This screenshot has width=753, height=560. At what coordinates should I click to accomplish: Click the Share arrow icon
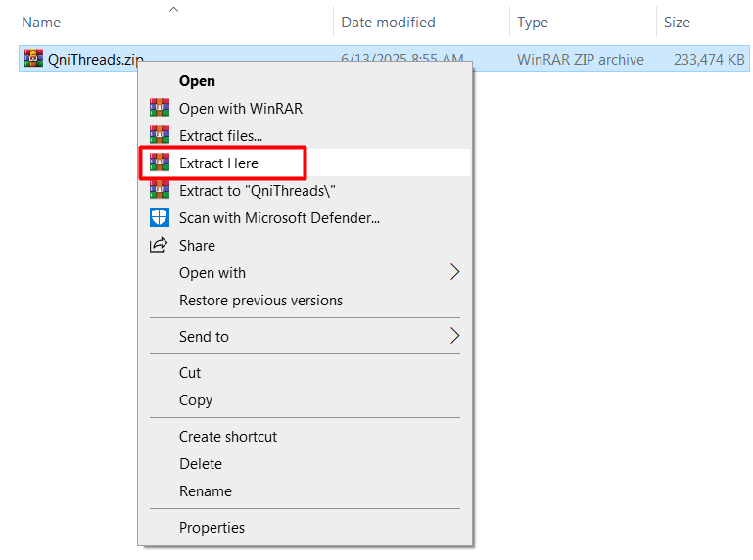pos(159,245)
